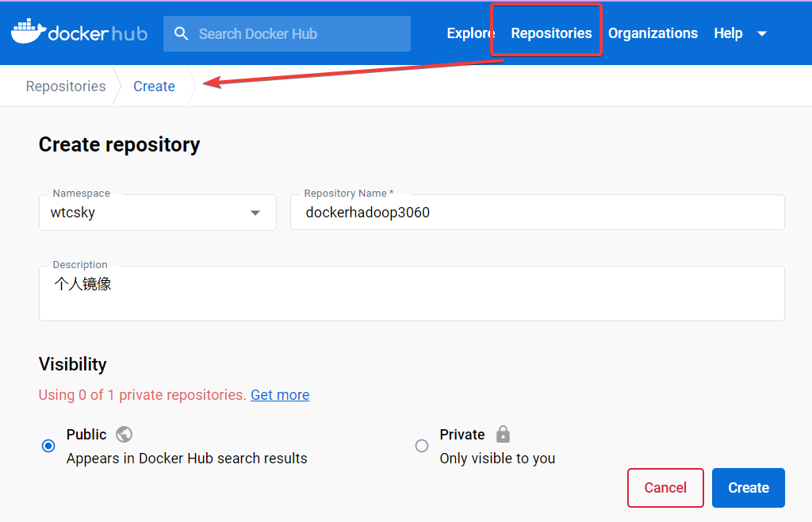Image resolution: width=812 pixels, height=522 pixels.
Task: Click 'Using 0 of 1 private repositories.' text
Action: point(143,394)
